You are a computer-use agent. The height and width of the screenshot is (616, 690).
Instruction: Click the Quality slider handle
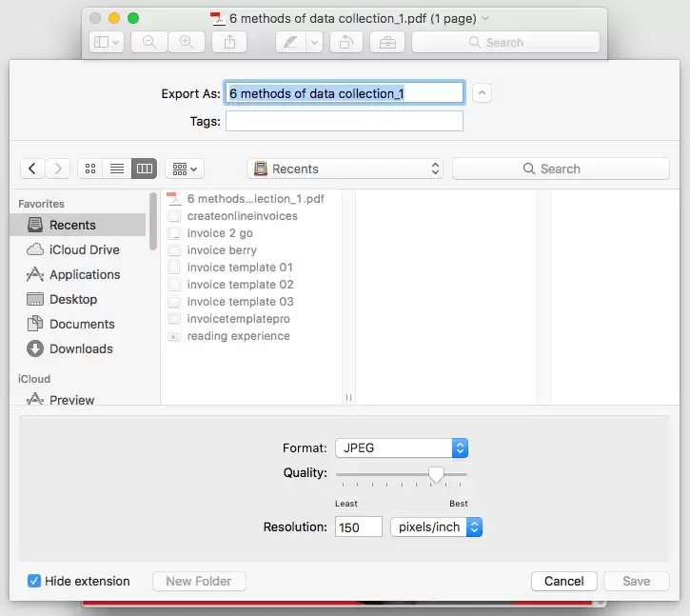click(436, 473)
